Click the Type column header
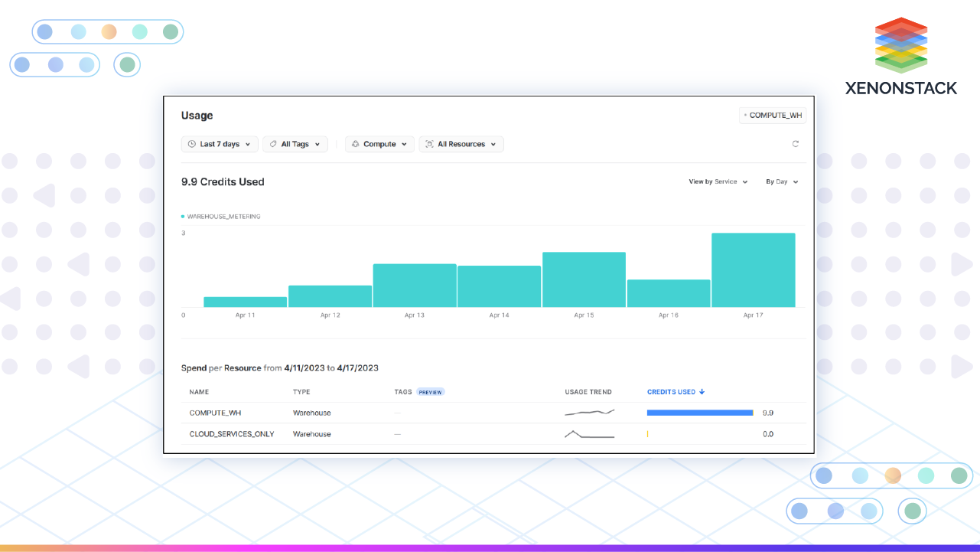This screenshot has height=552, width=980. (301, 392)
